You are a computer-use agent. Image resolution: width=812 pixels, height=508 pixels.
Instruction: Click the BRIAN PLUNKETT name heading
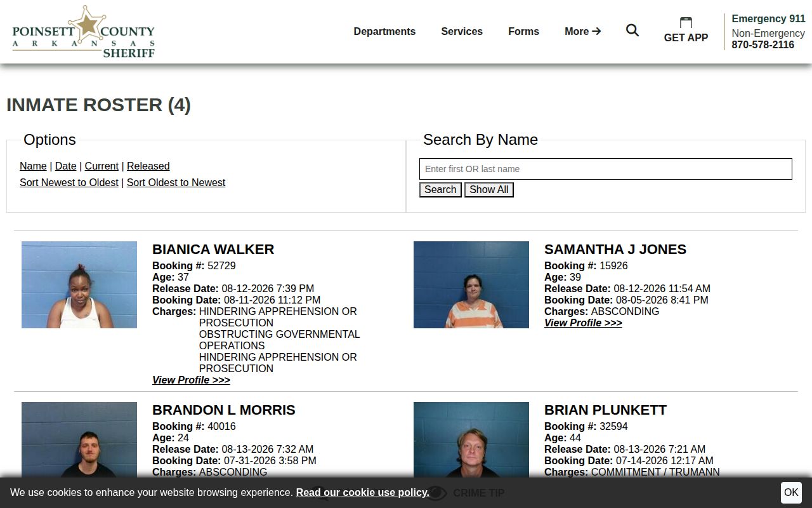click(605, 410)
